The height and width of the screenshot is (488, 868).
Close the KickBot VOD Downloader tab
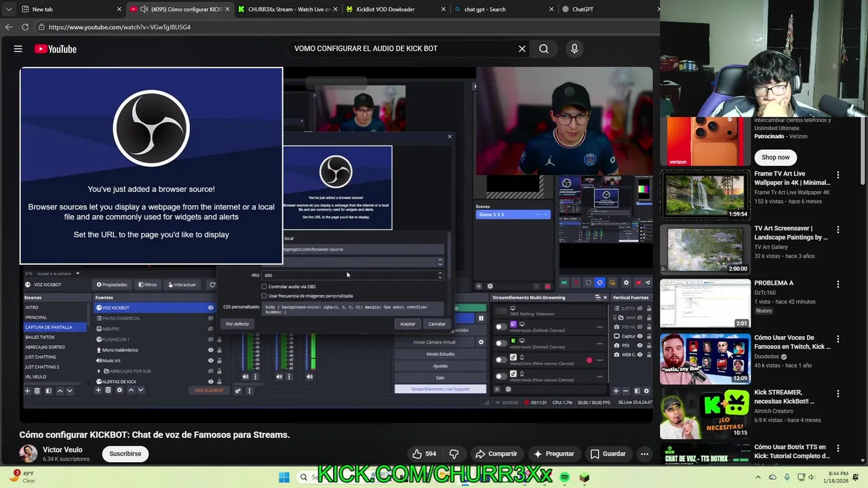click(443, 9)
